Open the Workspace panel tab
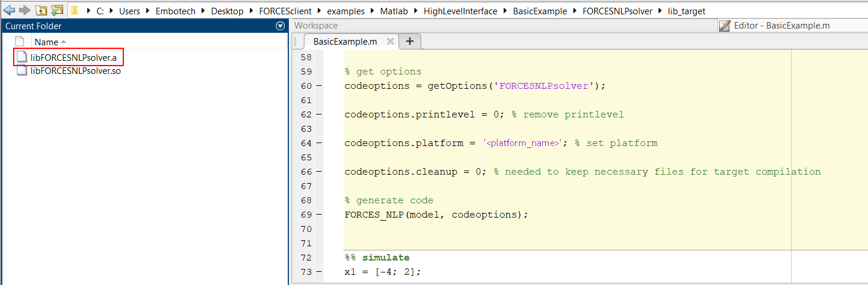This screenshot has height=285, width=868. point(316,26)
